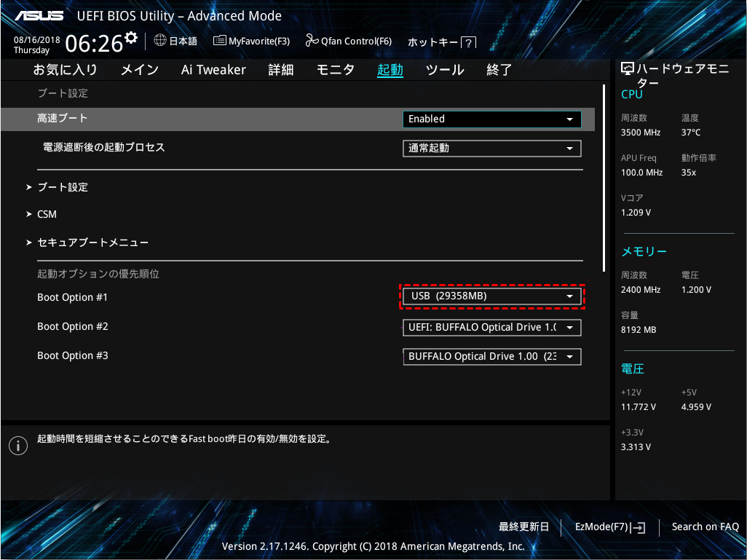Image resolution: width=747 pixels, height=560 pixels.
Task: Click the 高速ブート row label
Action: pos(63,118)
